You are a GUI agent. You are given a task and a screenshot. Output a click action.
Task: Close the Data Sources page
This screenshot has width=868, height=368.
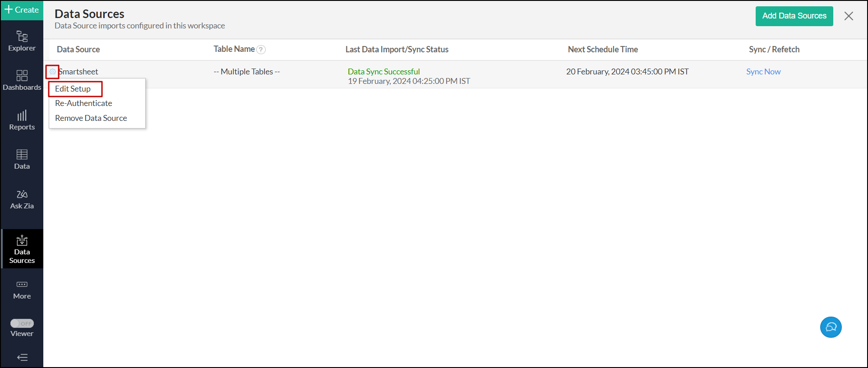click(x=848, y=16)
